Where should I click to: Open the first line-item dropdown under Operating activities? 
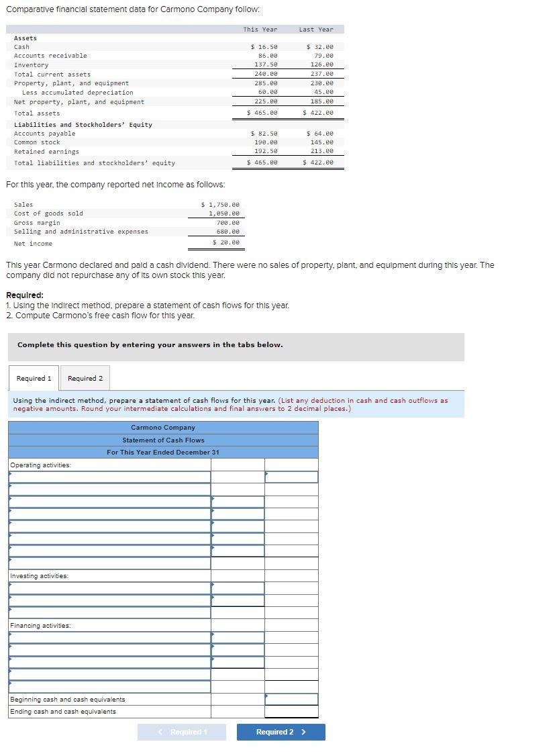(x=107, y=476)
